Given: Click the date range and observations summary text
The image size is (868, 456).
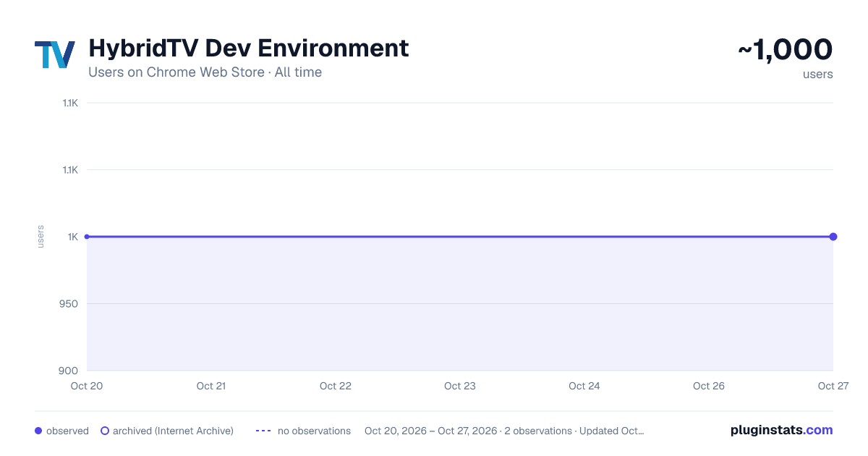Looking at the screenshot, I should coord(504,431).
